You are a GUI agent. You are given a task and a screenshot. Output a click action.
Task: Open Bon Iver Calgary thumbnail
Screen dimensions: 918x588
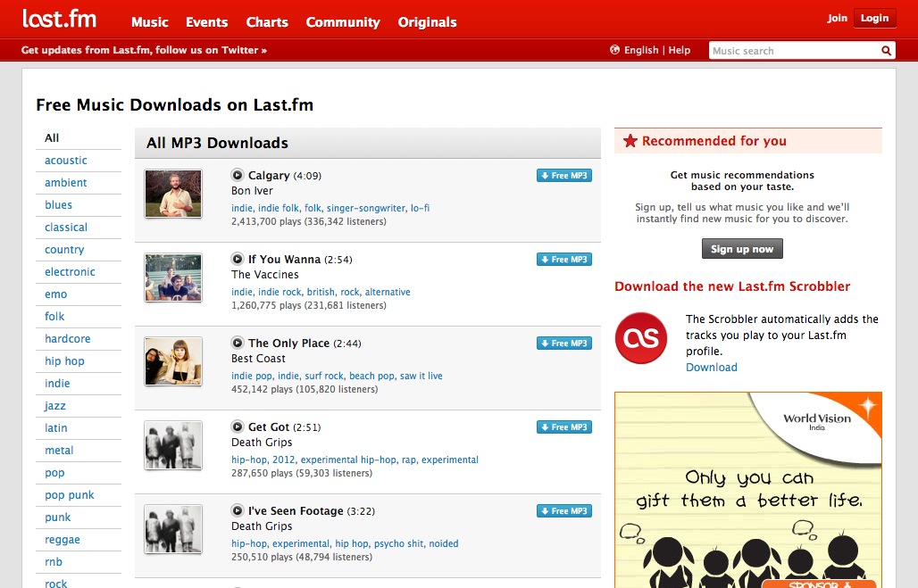click(173, 194)
